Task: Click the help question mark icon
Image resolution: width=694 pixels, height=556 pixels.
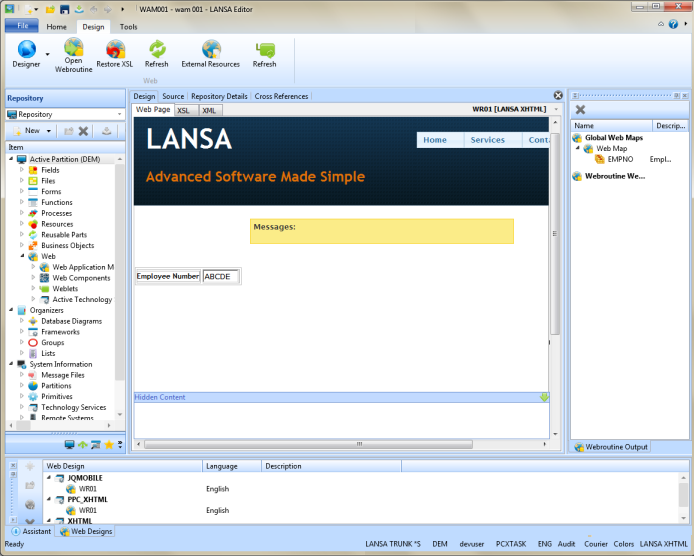Action: [673, 24]
